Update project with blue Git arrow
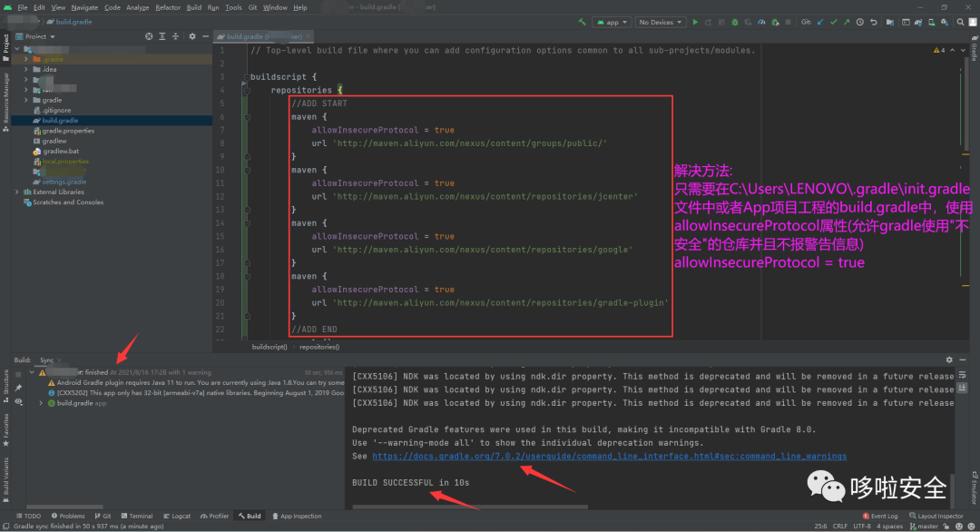This screenshot has width=980, height=532. (820, 22)
